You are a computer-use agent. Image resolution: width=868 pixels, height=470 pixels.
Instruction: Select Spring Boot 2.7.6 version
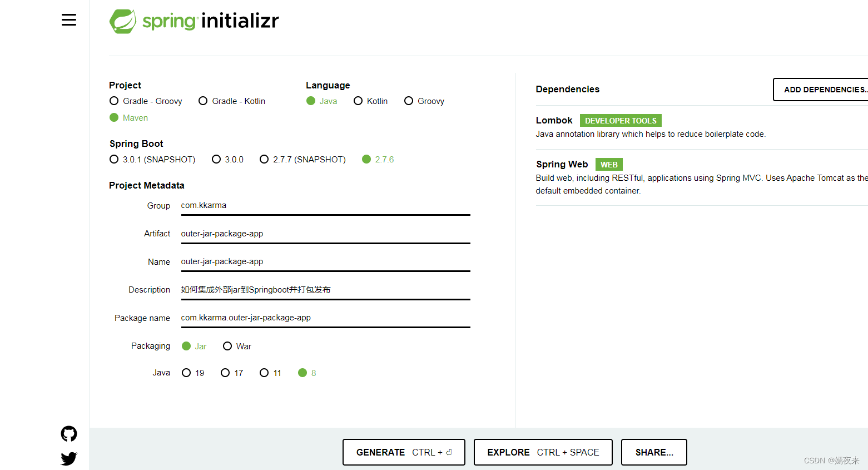(378, 160)
